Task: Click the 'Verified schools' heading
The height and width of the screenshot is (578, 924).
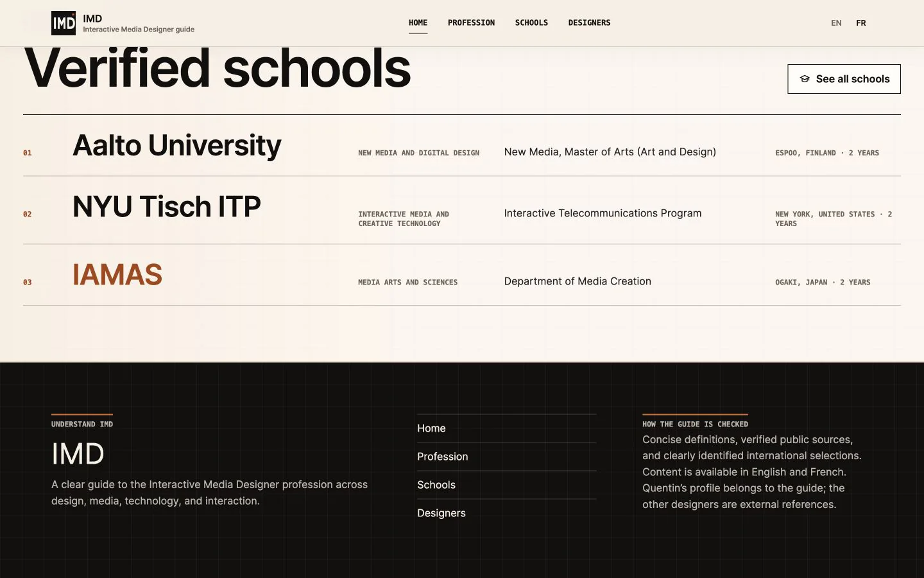Action: 217,68
